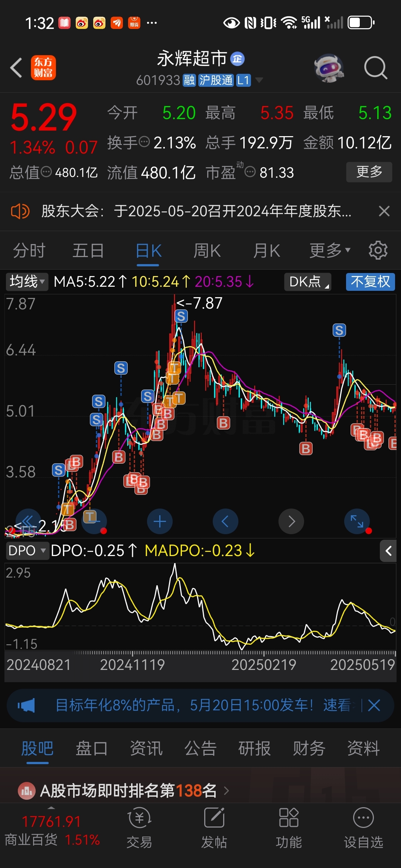401x868 pixels.
Task: Switch to 分时 chart tab
Action: (x=29, y=251)
